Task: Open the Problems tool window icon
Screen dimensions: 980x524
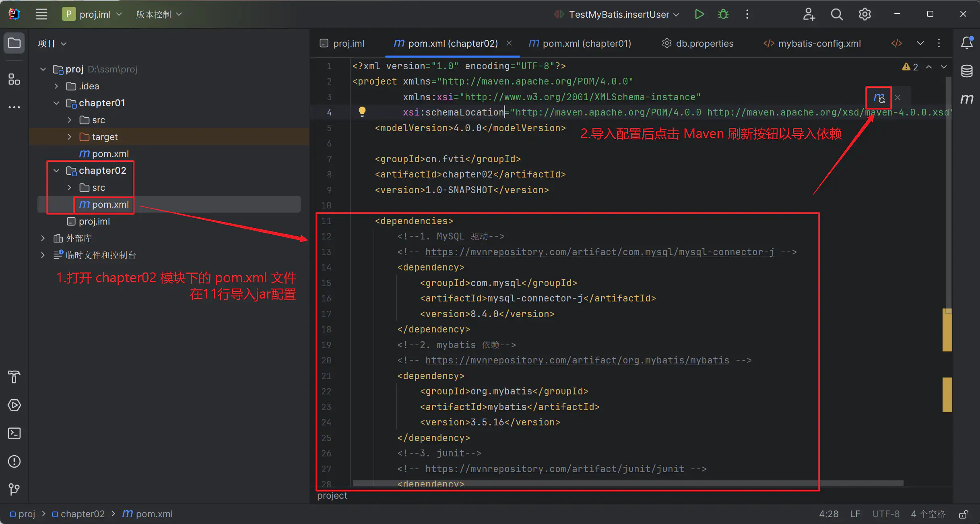Action: (x=14, y=462)
